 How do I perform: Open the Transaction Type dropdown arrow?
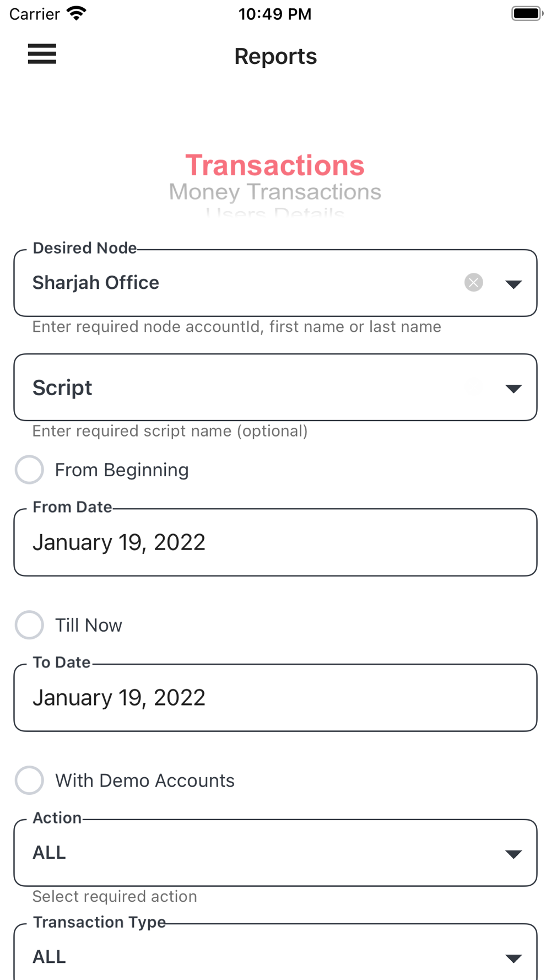[513, 958]
